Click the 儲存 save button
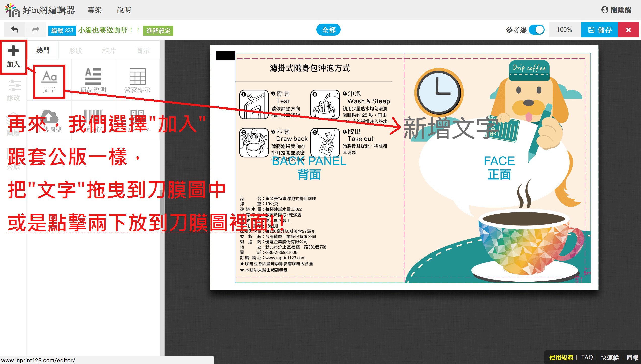The image size is (641, 364). click(x=599, y=30)
